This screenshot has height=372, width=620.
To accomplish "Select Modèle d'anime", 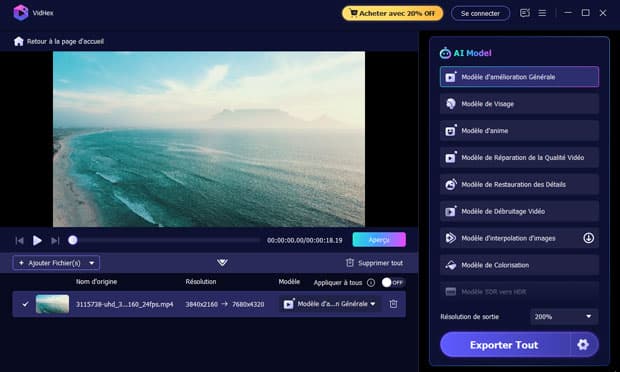I will [x=519, y=130].
